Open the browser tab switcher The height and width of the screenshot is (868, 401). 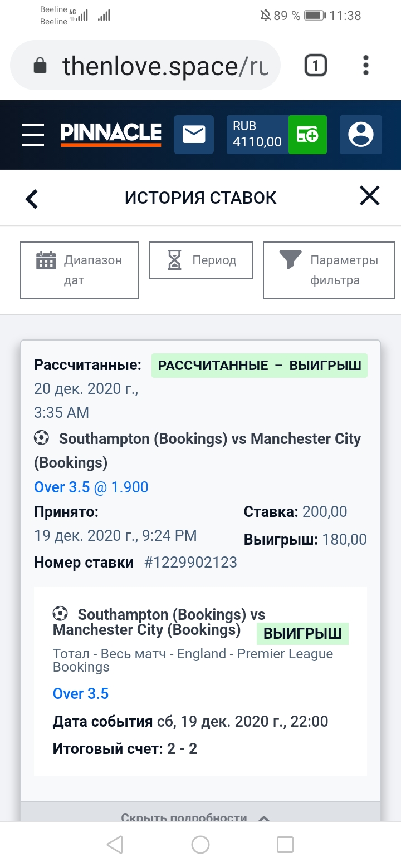click(x=315, y=66)
